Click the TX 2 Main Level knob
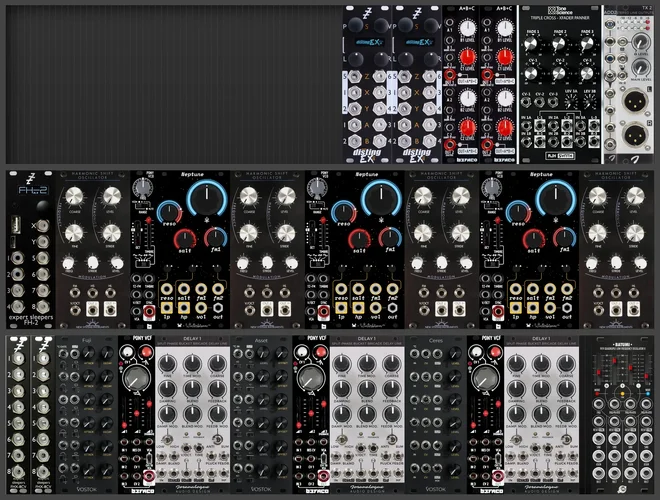The width and height of the screenshot is (660, 500). click(x=639, y=66)
